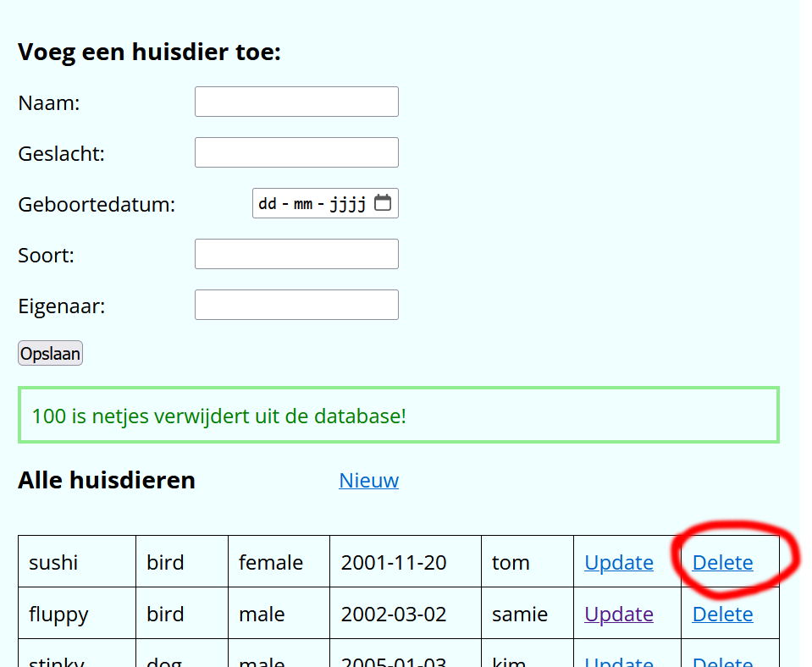The width and height of the screenshot is (812, 667).
Task: Select the jjjj year segment of the date
Action: [347, 204]
